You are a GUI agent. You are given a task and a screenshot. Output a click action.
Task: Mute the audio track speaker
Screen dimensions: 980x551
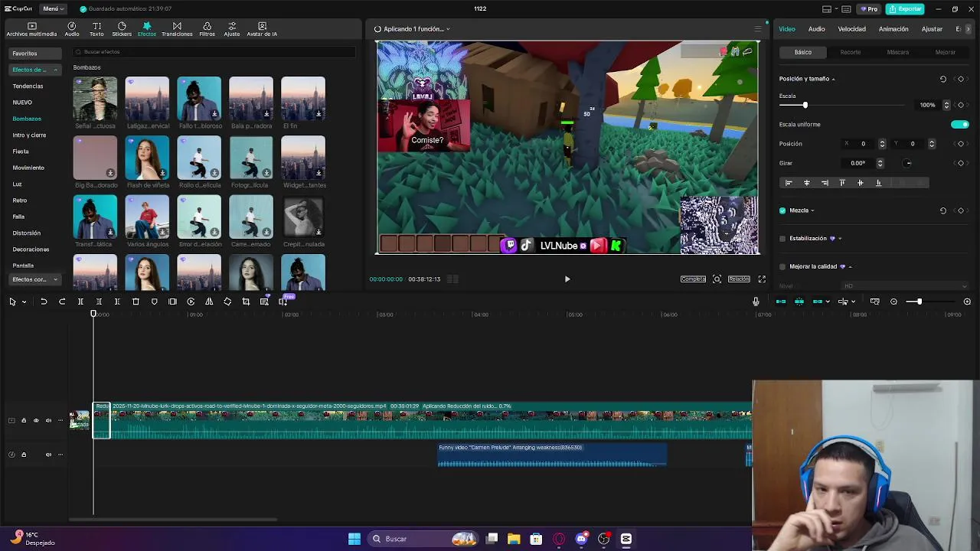[48, 455]
